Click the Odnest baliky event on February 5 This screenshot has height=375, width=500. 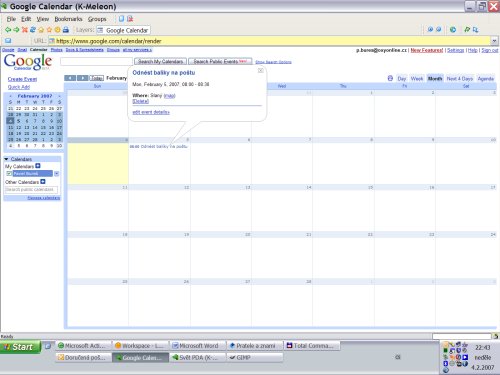[159, 146]
